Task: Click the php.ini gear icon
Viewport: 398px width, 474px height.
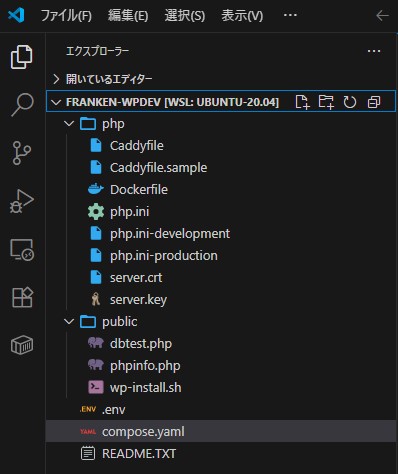Action: (x=96, y=211)
